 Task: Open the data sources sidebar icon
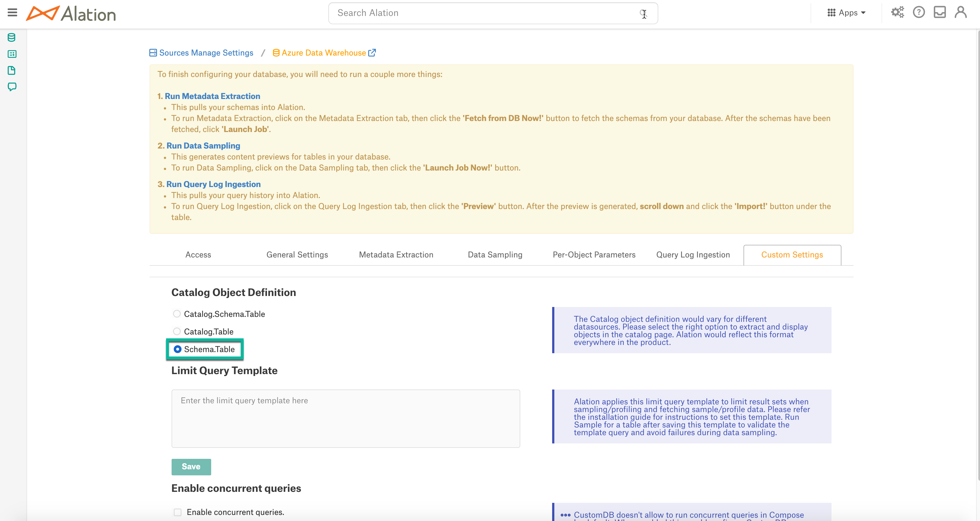12,37
